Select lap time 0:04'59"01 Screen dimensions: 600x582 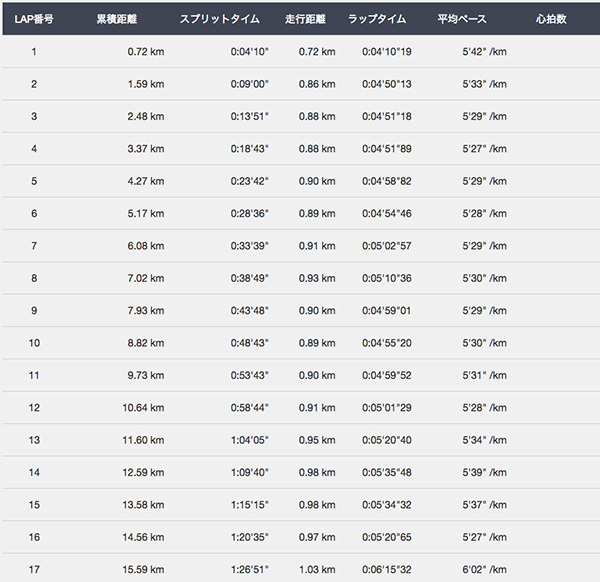tap(387, 310)
